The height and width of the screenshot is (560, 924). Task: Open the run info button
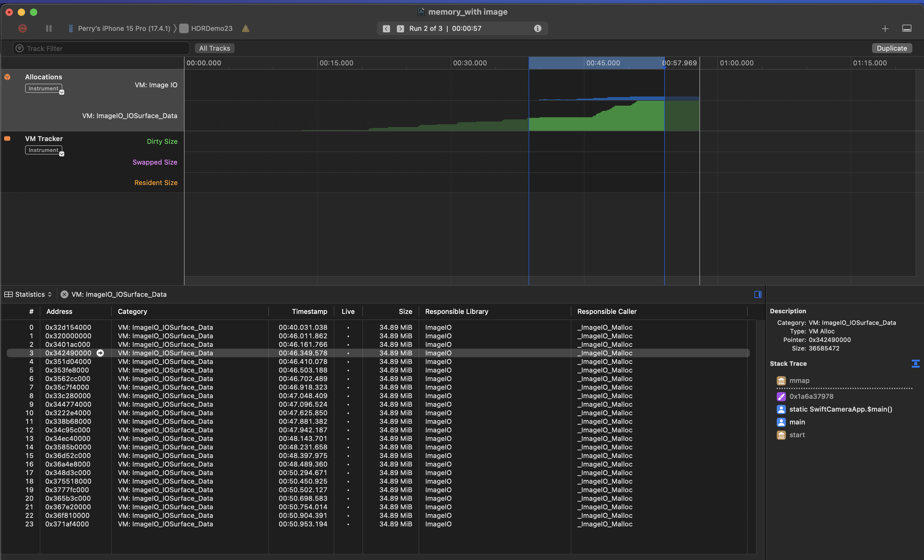point(537,28)
